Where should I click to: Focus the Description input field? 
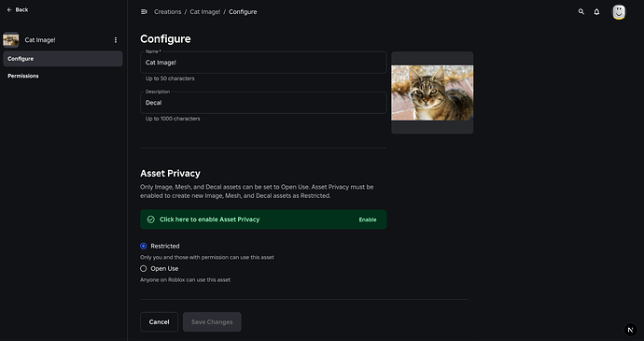click(263, 103)
